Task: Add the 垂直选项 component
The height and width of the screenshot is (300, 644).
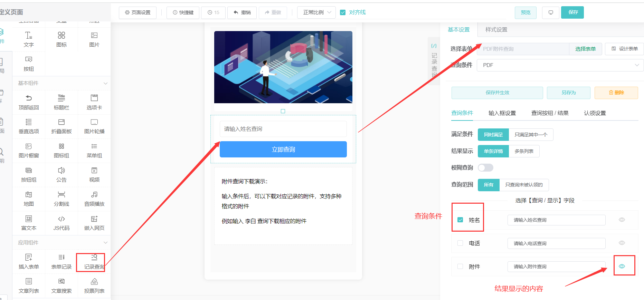Action: pyautogui.click(x=29, y=126)
